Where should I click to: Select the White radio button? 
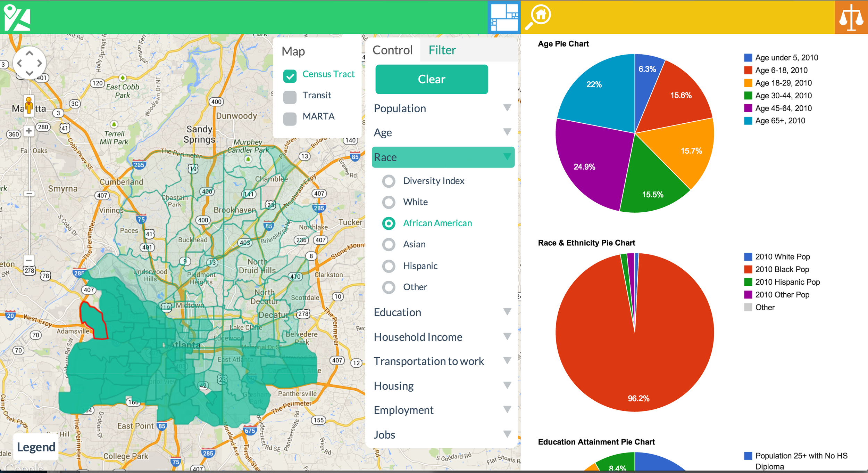(389, 202)
